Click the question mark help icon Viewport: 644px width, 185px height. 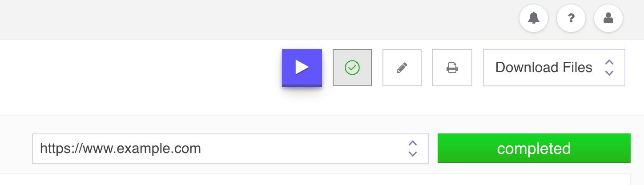[571, 18]
